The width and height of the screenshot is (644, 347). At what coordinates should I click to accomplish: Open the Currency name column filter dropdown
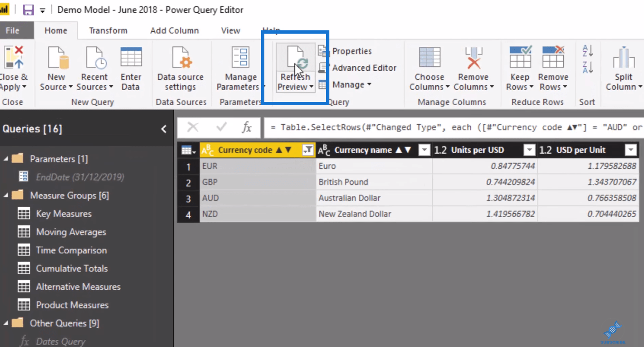point(424,150)
